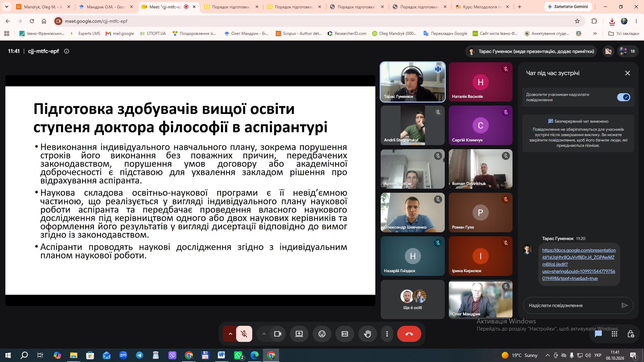Open more options three-dot menu
Image resolution: width=644 pixels, height=362 pixels.
pos(387,334)
